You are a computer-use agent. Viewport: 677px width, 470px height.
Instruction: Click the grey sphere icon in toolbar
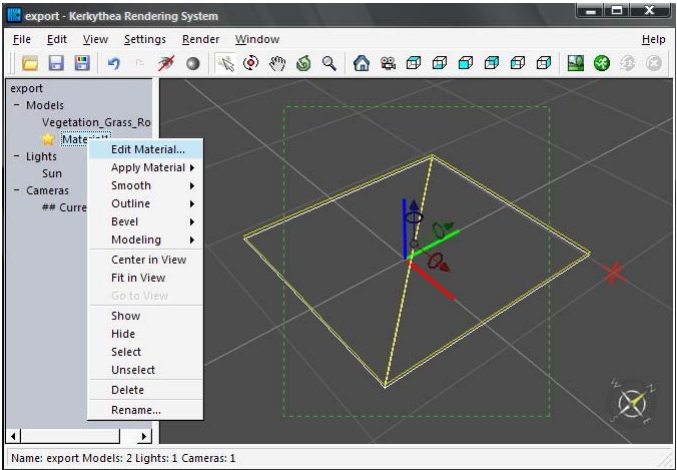[193, 64]
